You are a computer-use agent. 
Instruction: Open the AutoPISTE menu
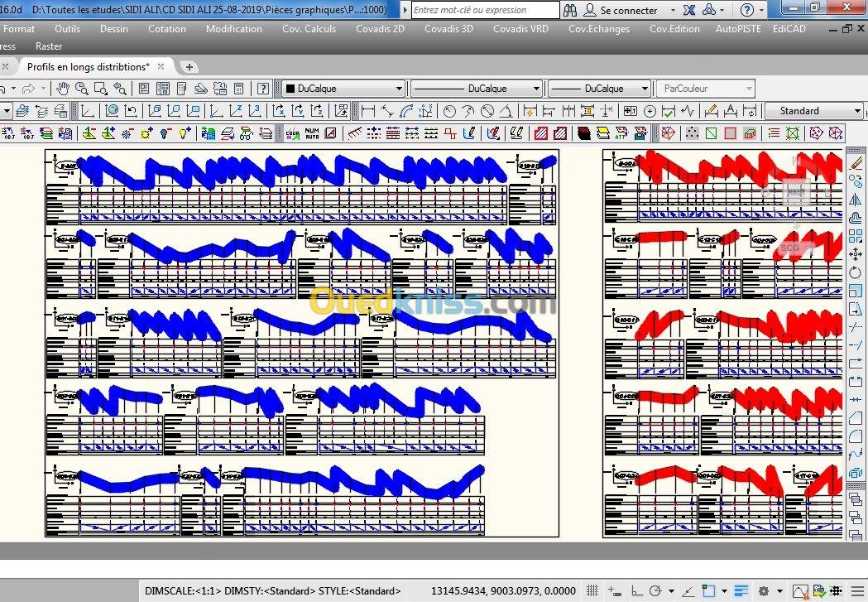[738, 29]
